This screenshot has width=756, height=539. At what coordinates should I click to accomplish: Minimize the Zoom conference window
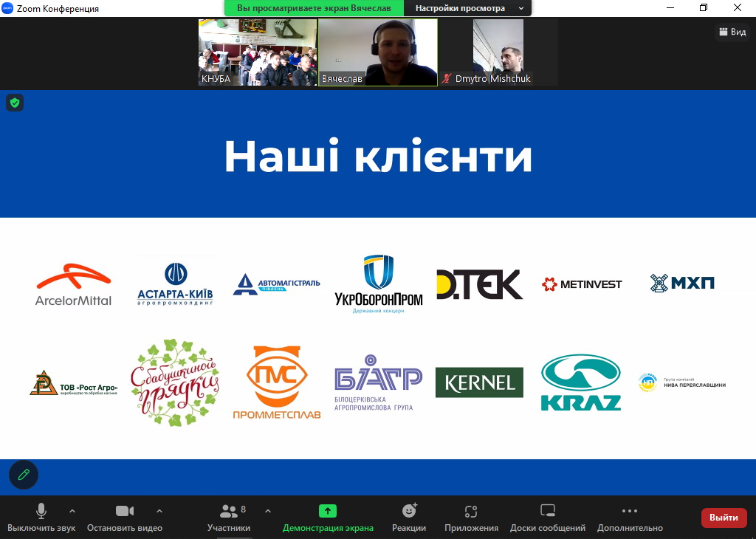pyautogui.click(x=670, y=7)
